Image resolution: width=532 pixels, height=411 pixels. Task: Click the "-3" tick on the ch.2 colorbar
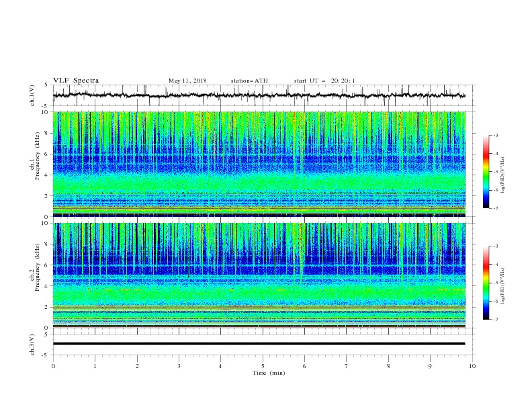point(495,246)
